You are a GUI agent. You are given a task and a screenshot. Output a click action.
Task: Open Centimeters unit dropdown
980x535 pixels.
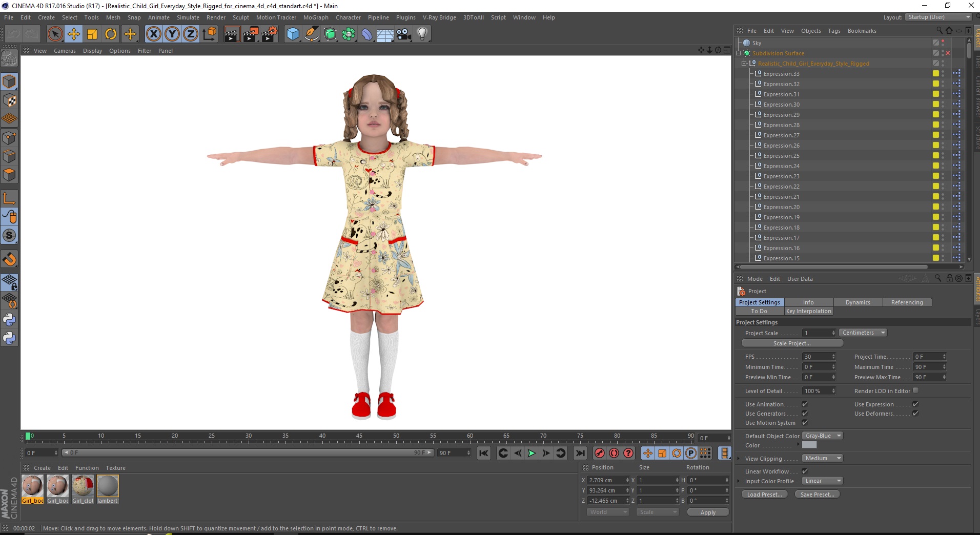[863, 333]
